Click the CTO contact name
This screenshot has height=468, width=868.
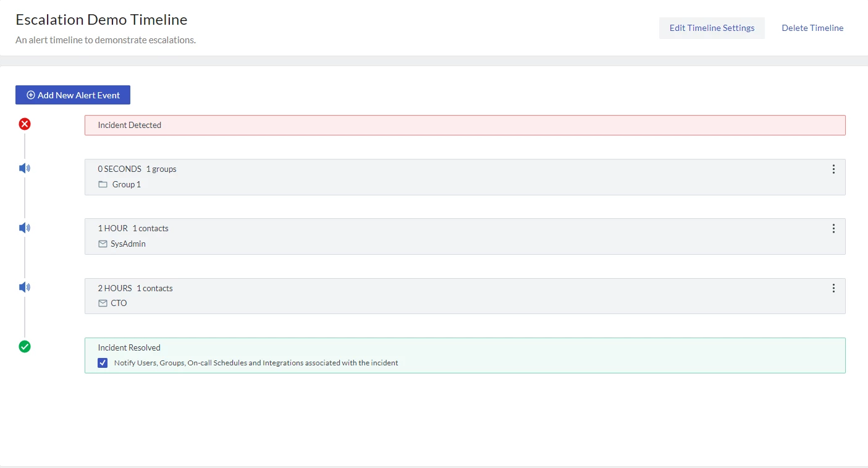pyautogui.click(x=119, y=303)
